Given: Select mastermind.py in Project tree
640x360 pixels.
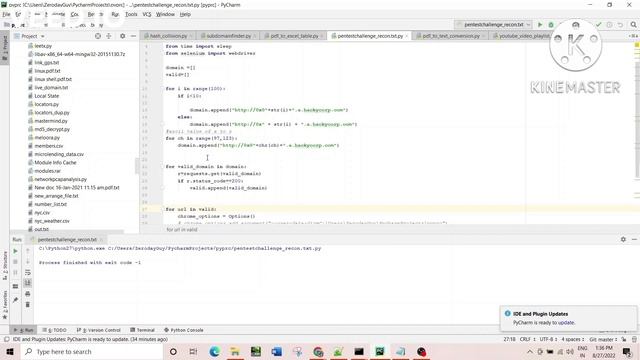Looking at the screenshot, I should coord(51,121).
